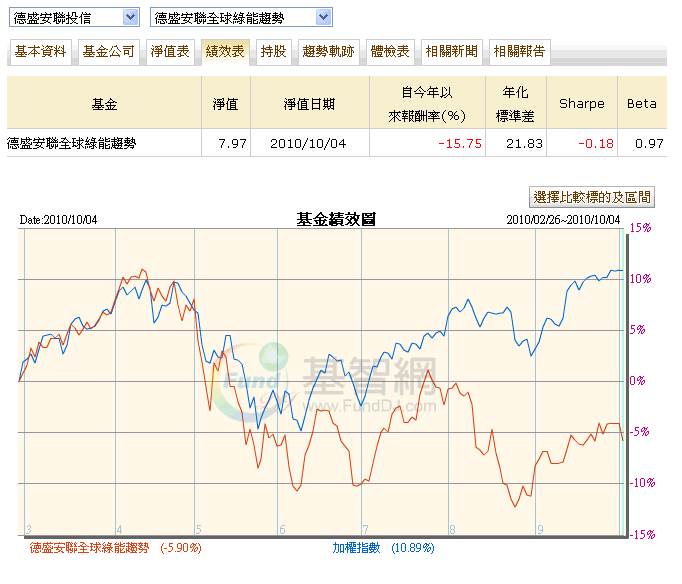Click the Beta column header
682x584 pixels.
click(642, 104)
